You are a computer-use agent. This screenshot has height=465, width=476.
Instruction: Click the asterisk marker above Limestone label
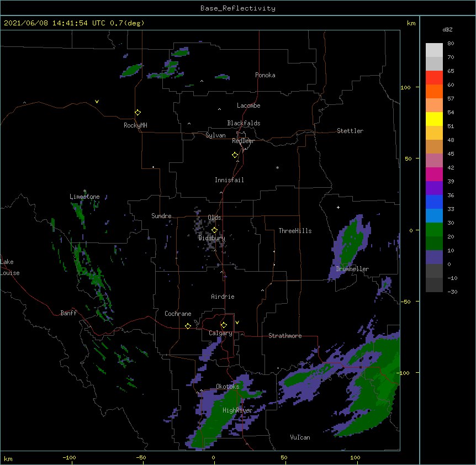[x=84, y=191]
